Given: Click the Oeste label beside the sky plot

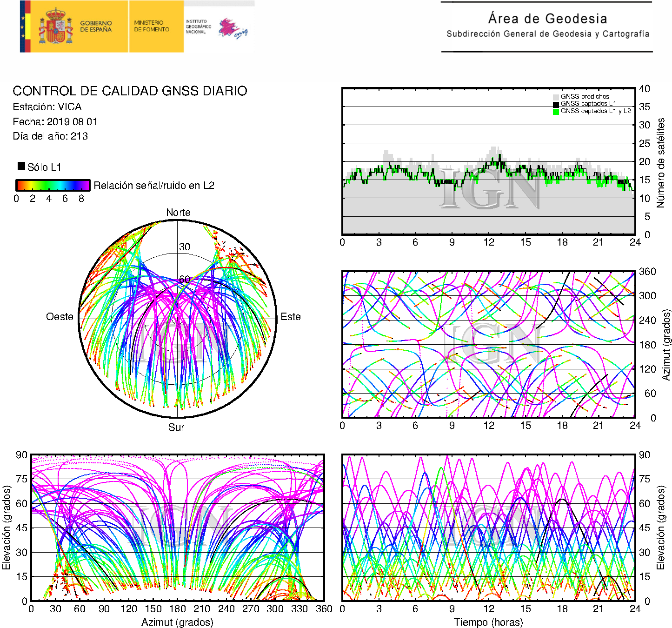Looking at the screenshot, I should [x=60, y=317].
